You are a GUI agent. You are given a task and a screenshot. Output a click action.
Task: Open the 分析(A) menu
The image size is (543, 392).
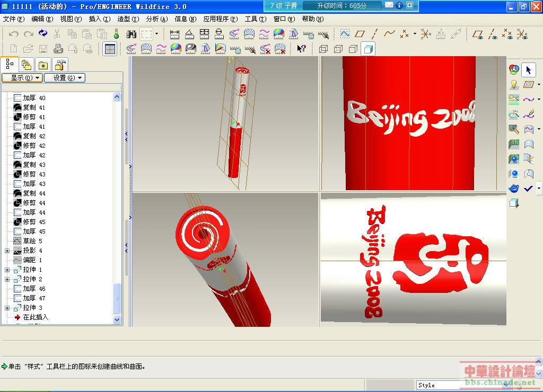[157, 19]
